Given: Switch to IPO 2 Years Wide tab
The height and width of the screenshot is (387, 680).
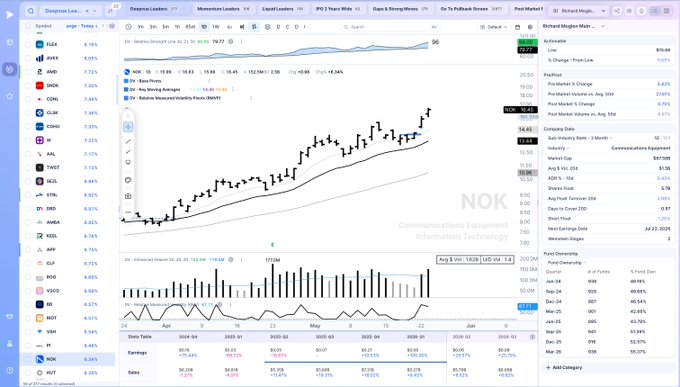Looking at the screenshot, I should tap(338, 9).
